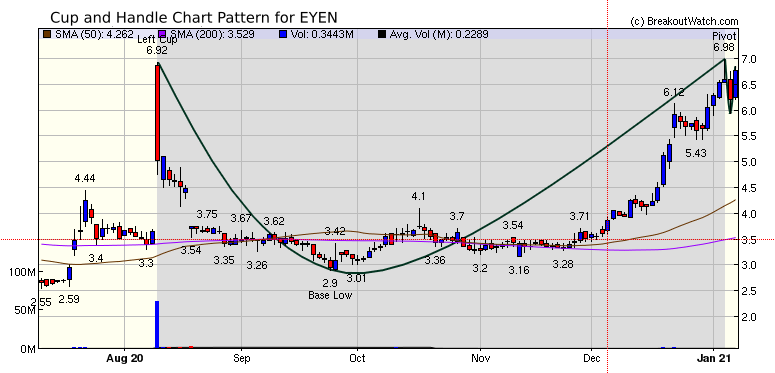Click the '5.43' price label
775x373 pixels.
click(x=695, y=154)
